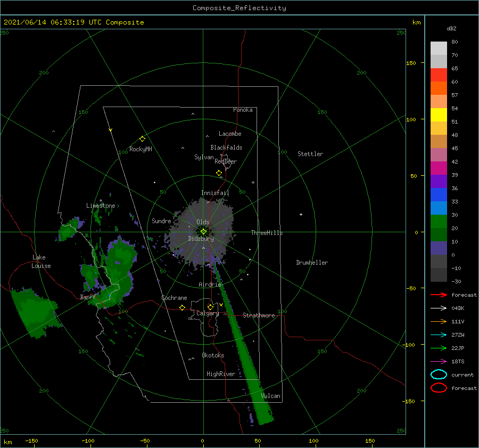Click the Stettler label
Viewport: 479px width, 448px height.
coord(310,154)
